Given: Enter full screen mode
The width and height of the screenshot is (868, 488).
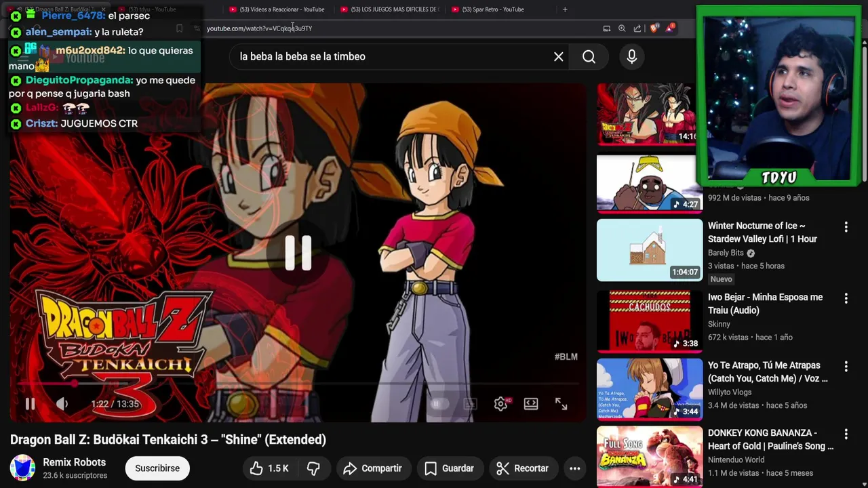Looking at the screenshot, I should tap(561, 404).
